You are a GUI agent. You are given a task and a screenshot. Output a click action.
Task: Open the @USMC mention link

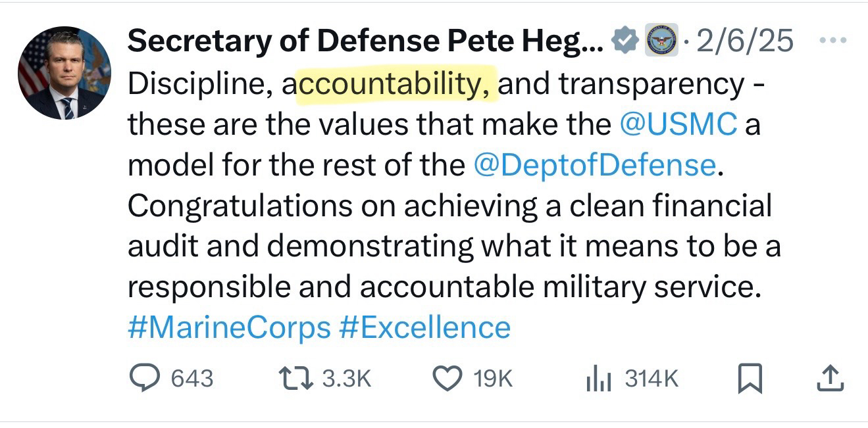pyautogui.click(x=678, y=124)
